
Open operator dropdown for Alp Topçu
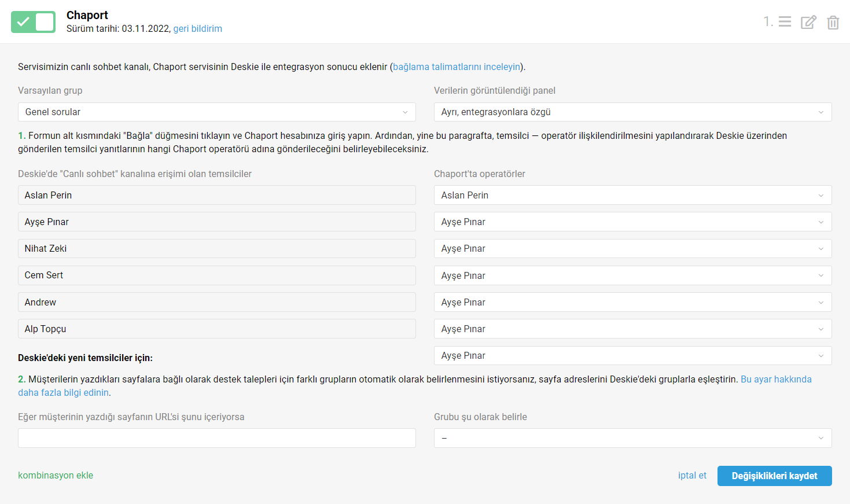pos(632,329)
